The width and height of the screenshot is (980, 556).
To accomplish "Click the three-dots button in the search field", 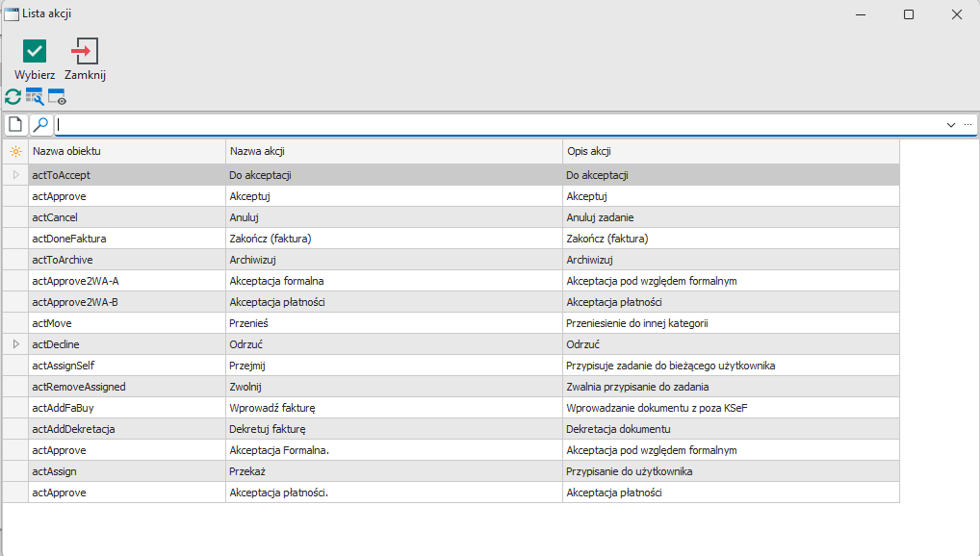I will [x=967, y=125].
